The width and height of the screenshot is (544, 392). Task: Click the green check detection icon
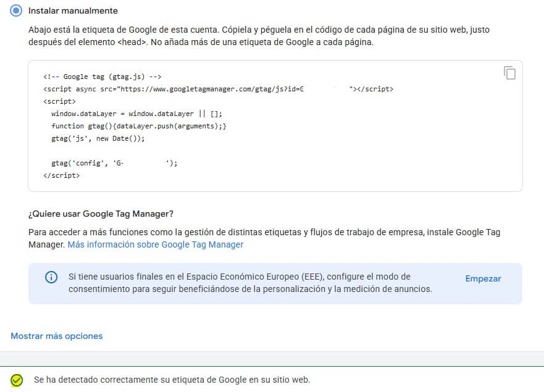(x=17, y=380)
